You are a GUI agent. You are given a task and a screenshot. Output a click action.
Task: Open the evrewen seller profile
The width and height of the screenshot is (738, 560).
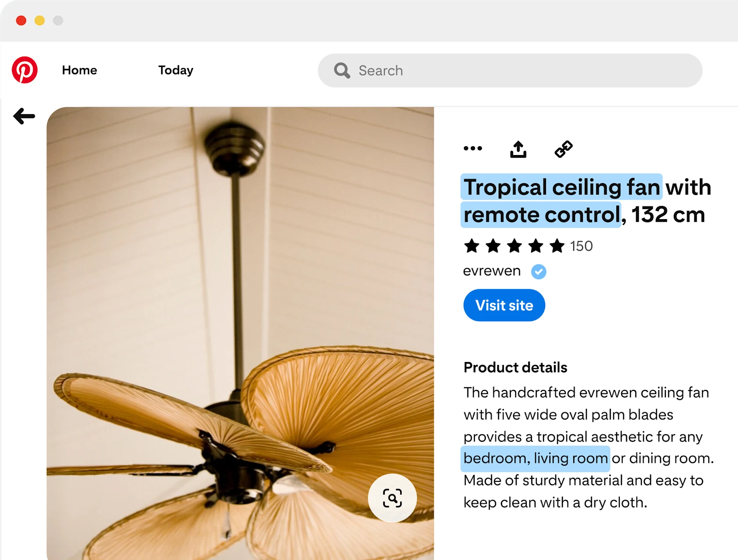(x=492, y=271)
